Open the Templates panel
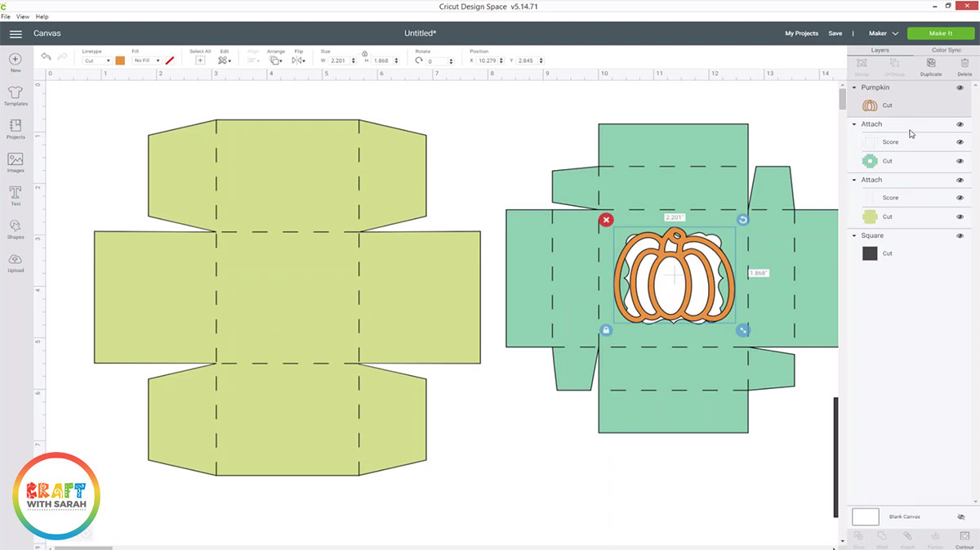This screenshot has width=980, height=550. 16,96
